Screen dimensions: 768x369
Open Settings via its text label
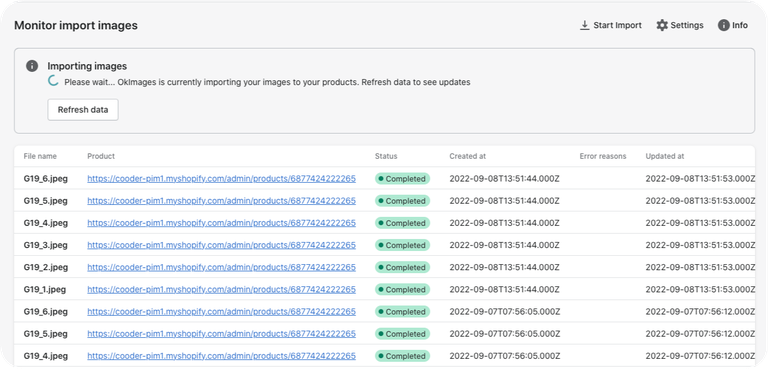687,25
